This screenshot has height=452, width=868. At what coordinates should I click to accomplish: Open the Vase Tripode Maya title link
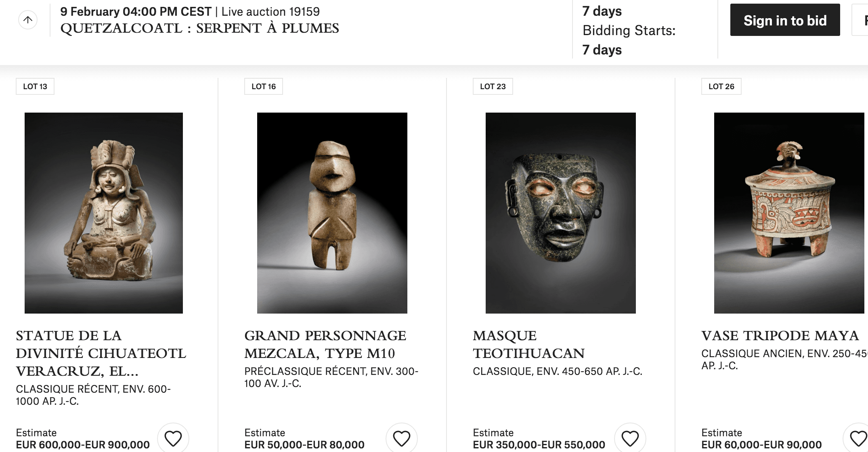pos(780,336)
